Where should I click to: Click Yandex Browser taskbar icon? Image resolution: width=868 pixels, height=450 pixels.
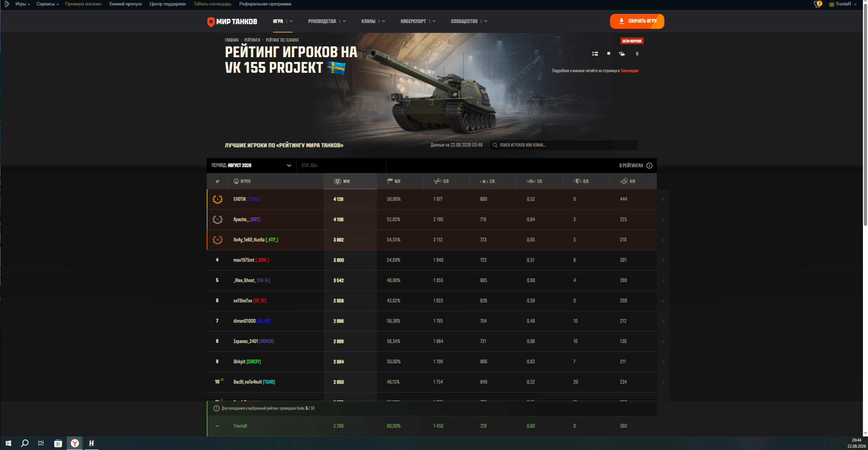click(x=75, y=443)
